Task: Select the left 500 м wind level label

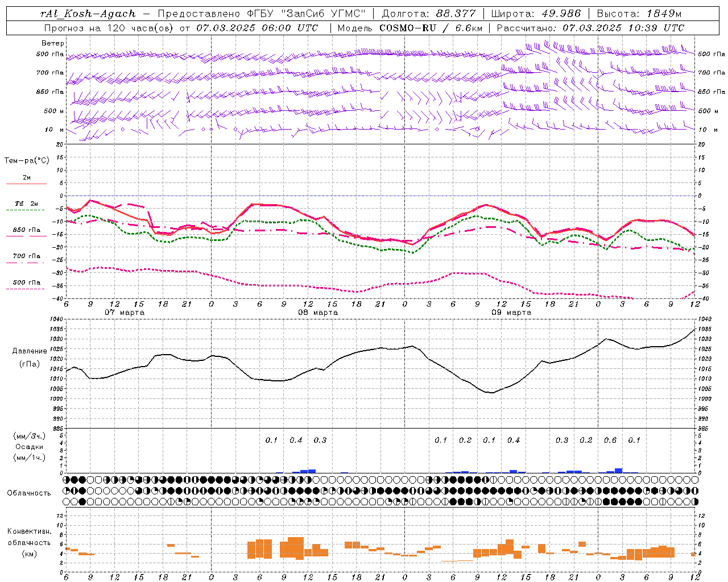Action: [x=54, y=111]
